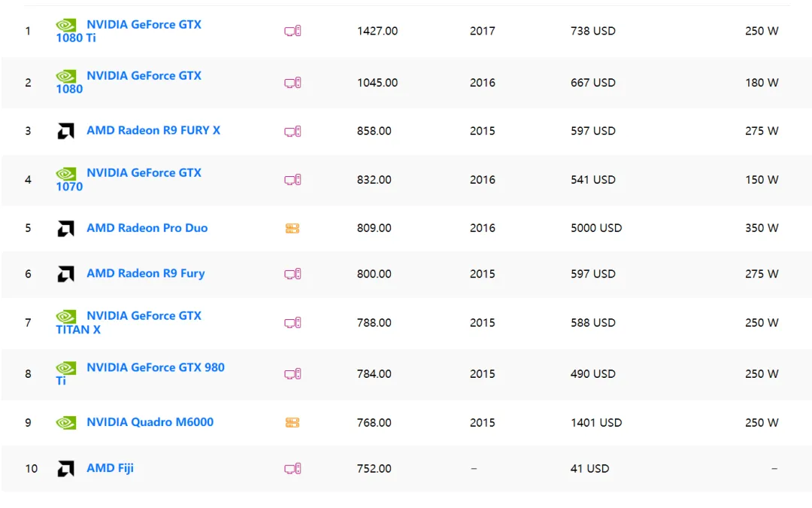Viewport: 812px width, 508px height.
Task: Click the release year 2017
Action: coord(483,31)
